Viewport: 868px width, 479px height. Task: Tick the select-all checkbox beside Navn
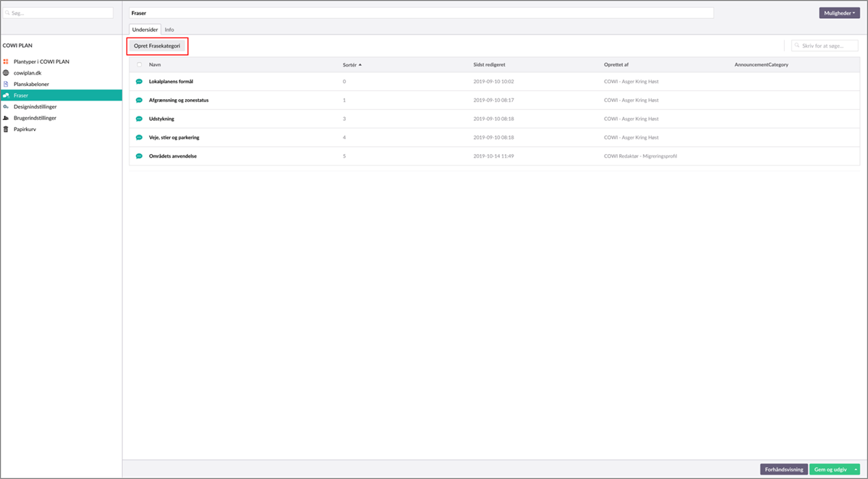(140, 65)
